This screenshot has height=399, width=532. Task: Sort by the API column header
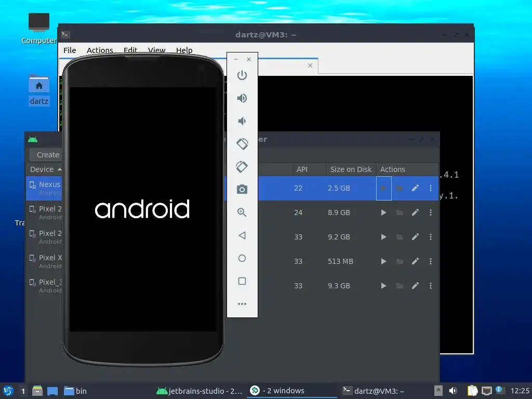309,169
